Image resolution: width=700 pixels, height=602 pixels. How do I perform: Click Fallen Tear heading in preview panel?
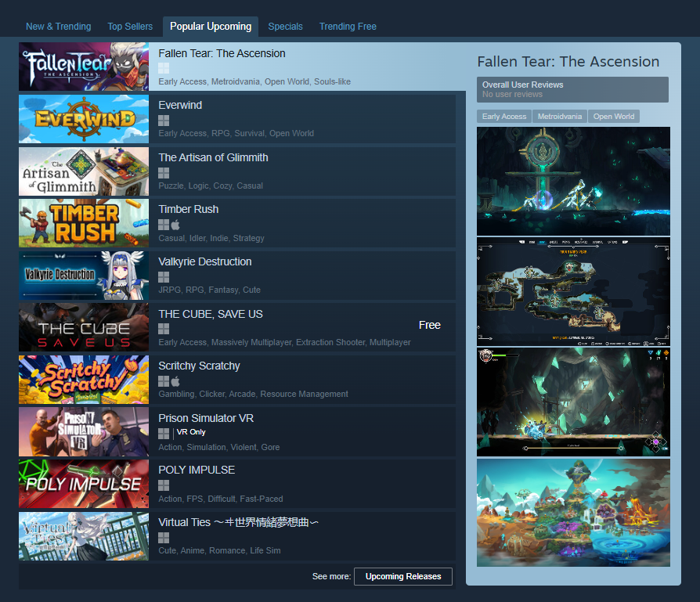[x=568, y=62]
